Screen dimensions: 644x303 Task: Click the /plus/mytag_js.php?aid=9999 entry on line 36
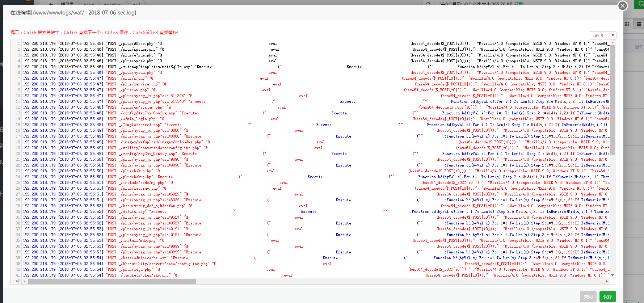point(316,246)
